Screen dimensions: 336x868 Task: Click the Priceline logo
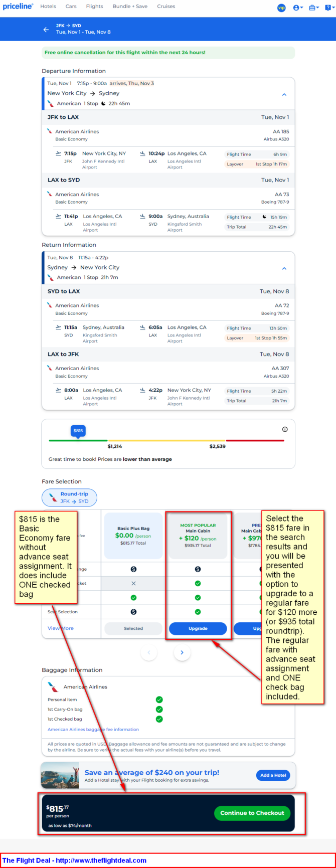coord(18,7)
